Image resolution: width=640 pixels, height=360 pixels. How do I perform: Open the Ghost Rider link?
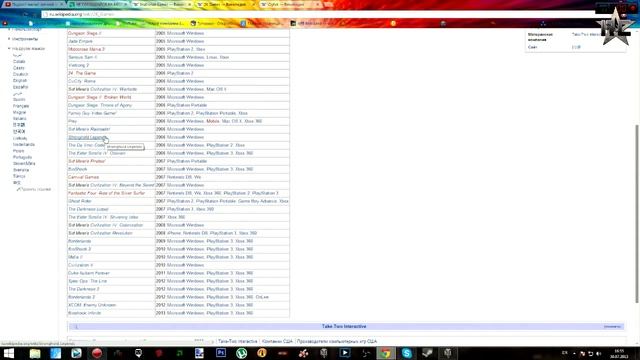click(80, 201)
